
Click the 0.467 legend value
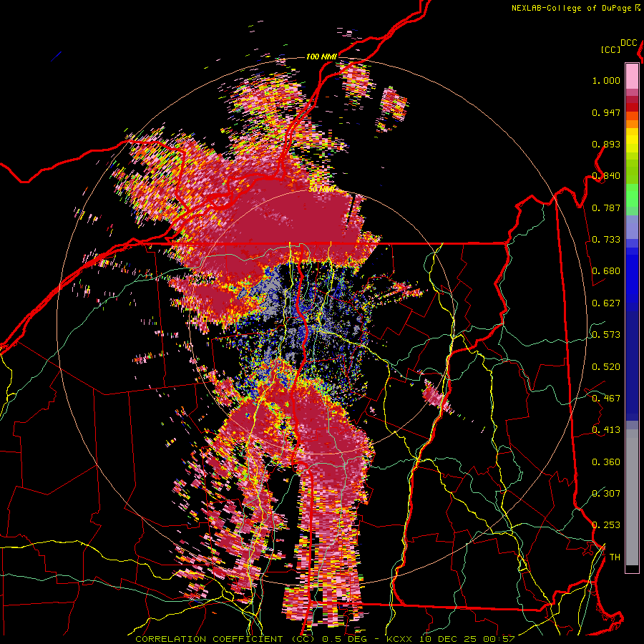coord(606,399)
